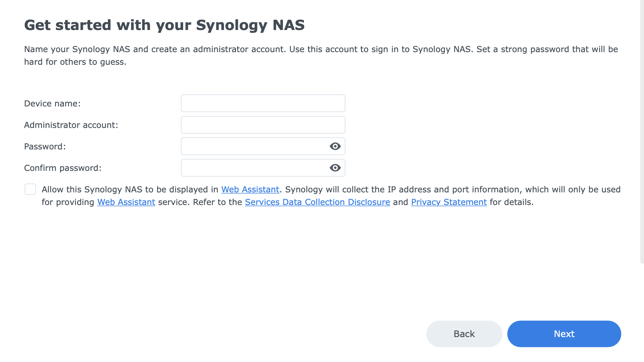
Task: Click the "Confirm password:" label text
Action: [x=63, y=168]
